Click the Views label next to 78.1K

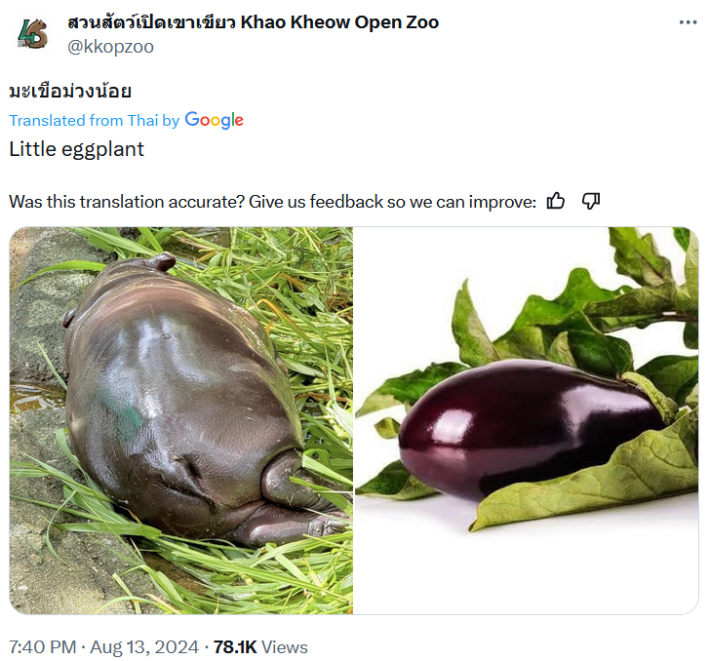[285, 647]
